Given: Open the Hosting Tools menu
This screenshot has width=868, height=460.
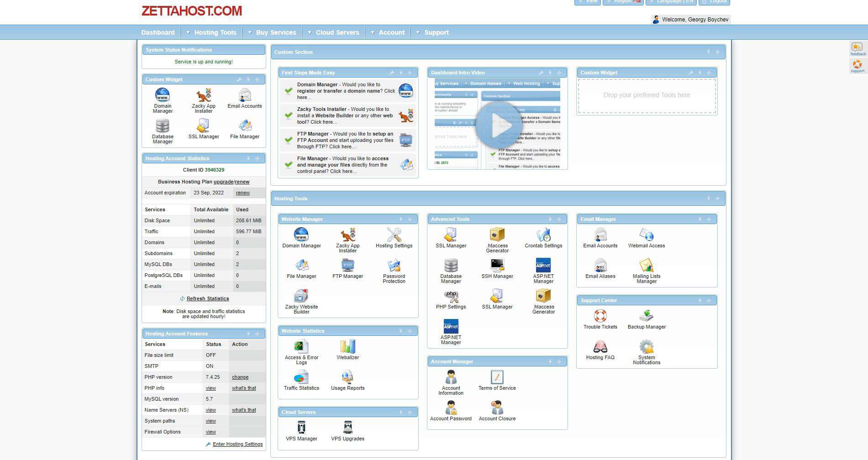Looking at the screenshot, I should (x=215, y=32).
